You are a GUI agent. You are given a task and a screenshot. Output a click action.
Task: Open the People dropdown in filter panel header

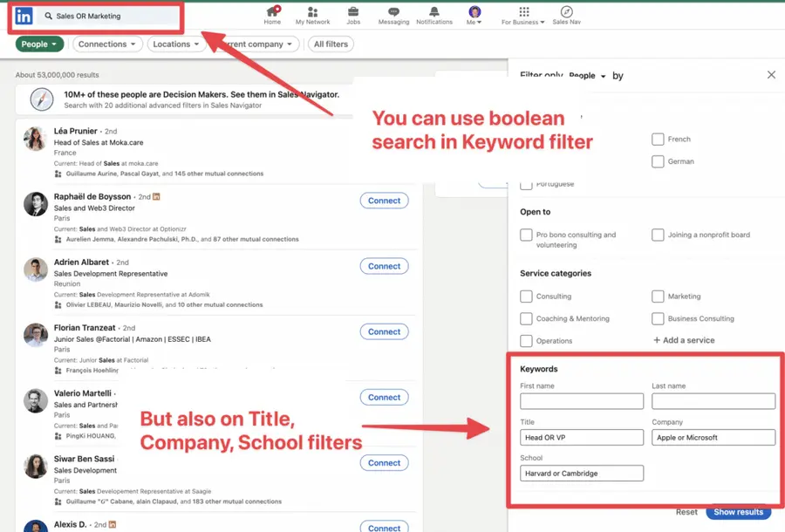[587, 76]
